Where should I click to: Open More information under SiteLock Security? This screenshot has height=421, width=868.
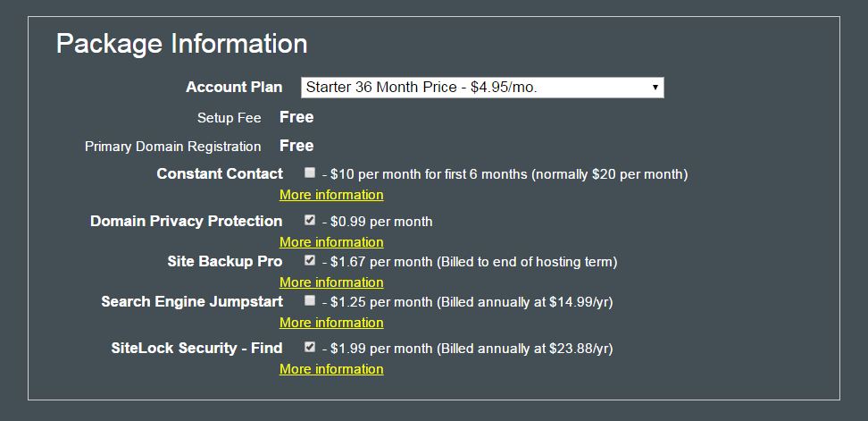coord(331,369)
